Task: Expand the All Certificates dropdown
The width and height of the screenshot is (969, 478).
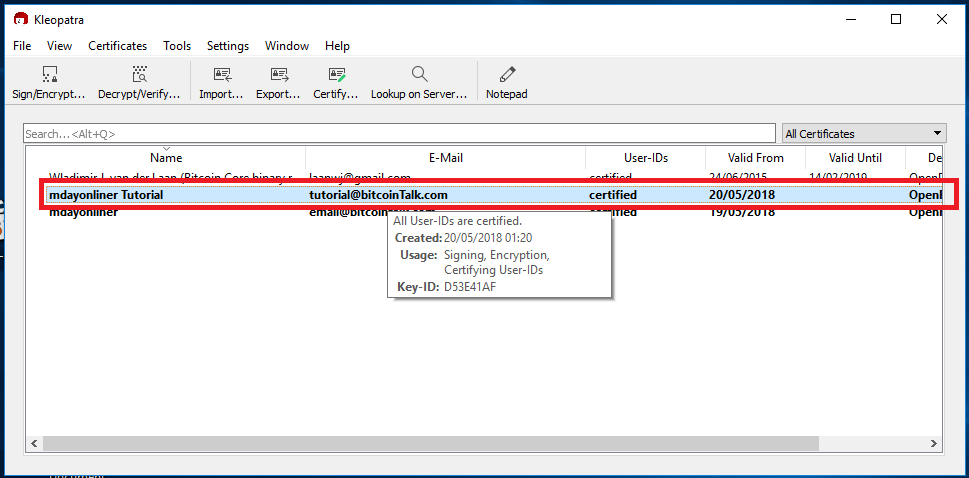Action: coord(864,134)
